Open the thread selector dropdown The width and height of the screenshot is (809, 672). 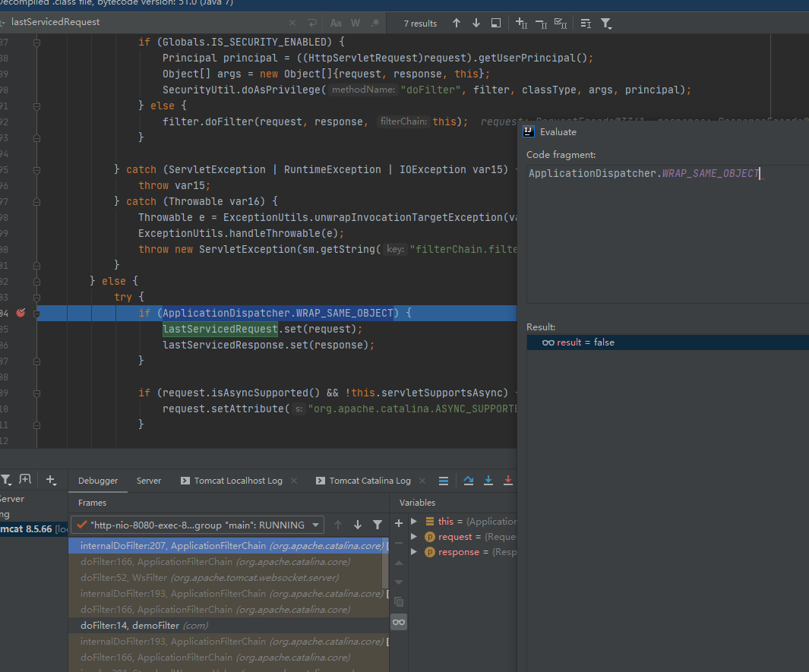pyautogui.click(x=197, y=525)
